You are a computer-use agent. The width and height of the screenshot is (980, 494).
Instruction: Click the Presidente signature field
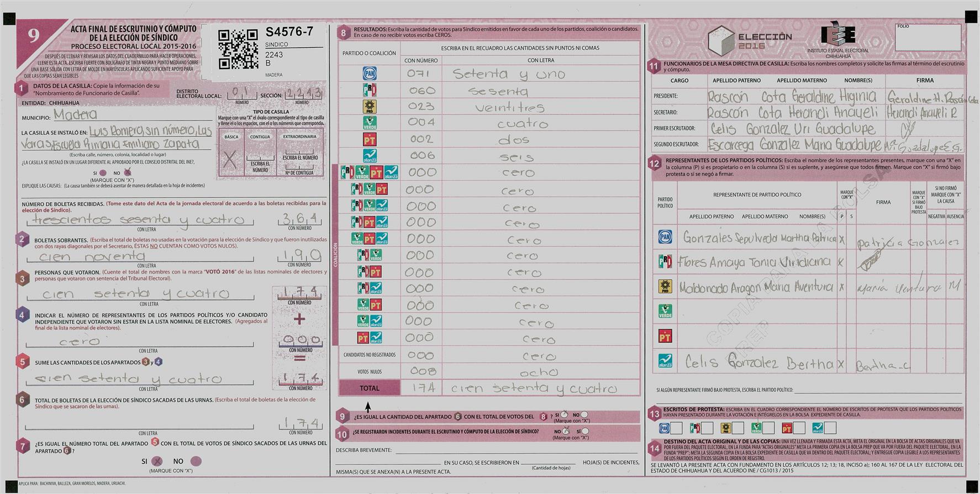click(x=926, y=97)
